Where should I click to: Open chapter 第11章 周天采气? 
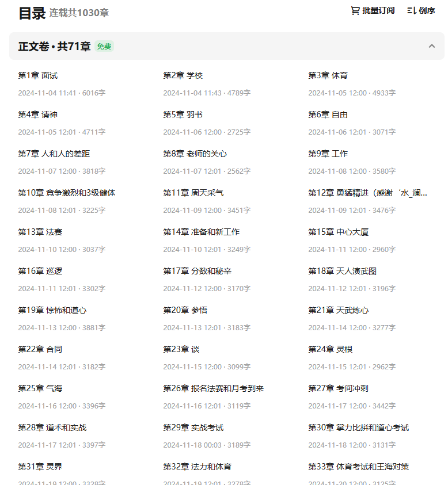point(193,193)
